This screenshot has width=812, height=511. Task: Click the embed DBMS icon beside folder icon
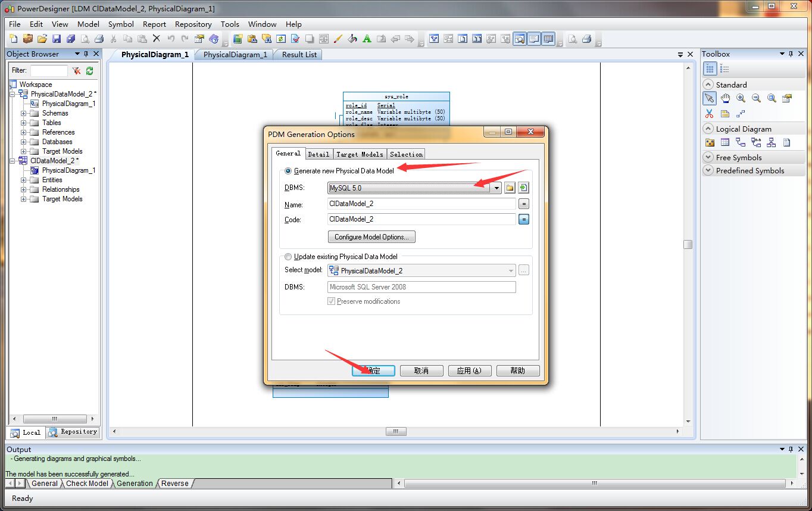pyautogui.click(x=523, y=188)
